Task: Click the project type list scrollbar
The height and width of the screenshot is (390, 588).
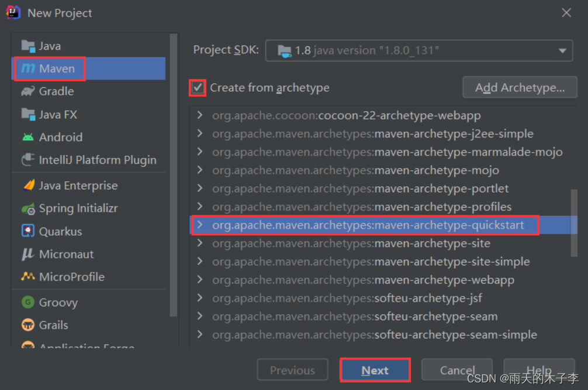Action: pos(173,175)
